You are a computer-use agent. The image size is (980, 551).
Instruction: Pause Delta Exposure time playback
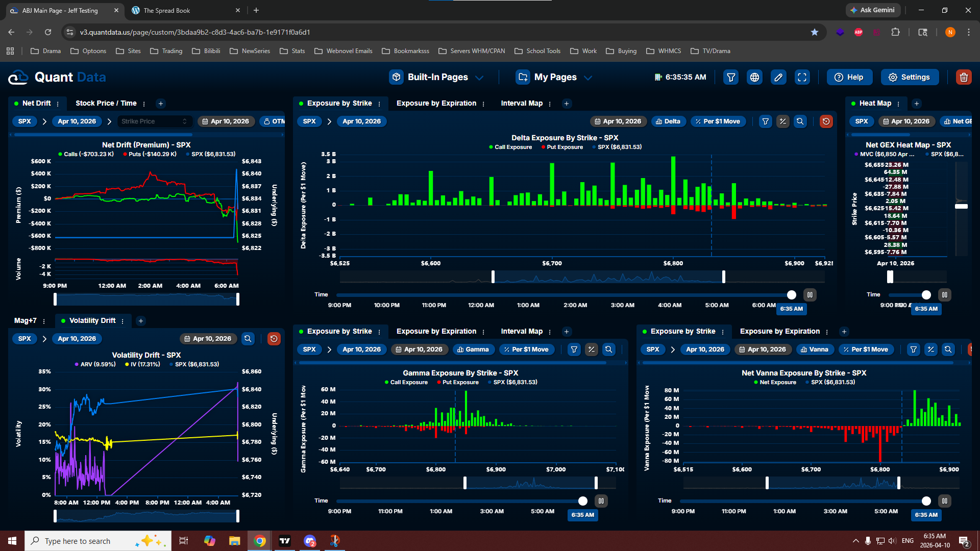pyautogui.click(x=810, y=295)
